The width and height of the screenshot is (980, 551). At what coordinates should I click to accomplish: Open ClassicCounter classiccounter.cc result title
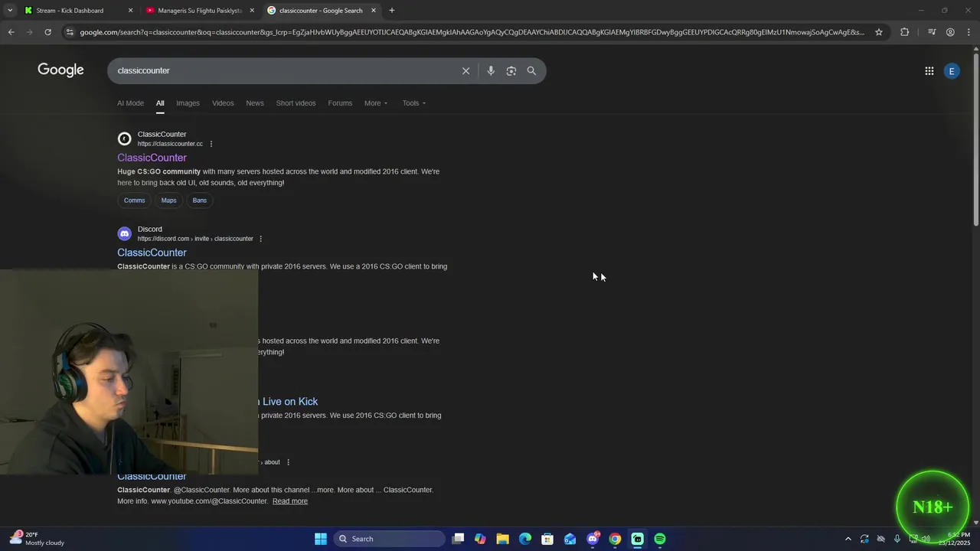[152, 158]
